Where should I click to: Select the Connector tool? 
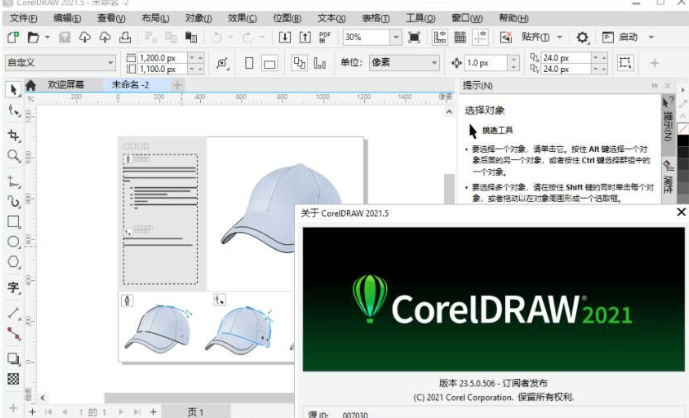pyautogui.click(x=13, y=334)
